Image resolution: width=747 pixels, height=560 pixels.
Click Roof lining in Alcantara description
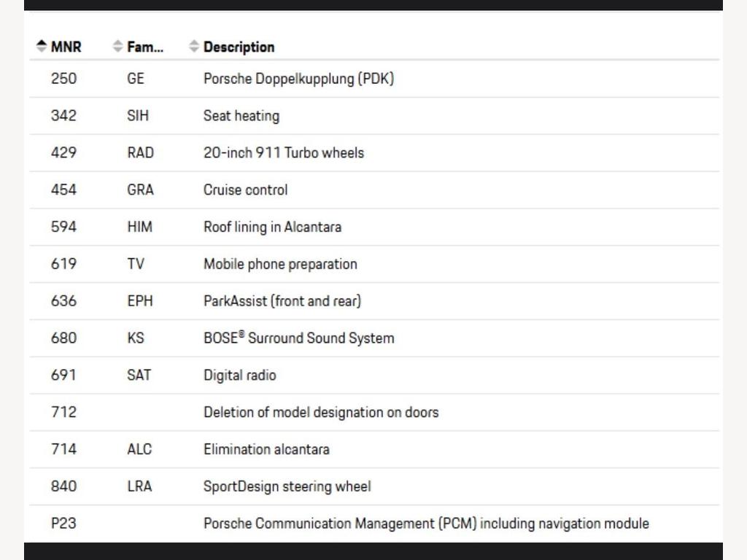click(x=273, y=227)
